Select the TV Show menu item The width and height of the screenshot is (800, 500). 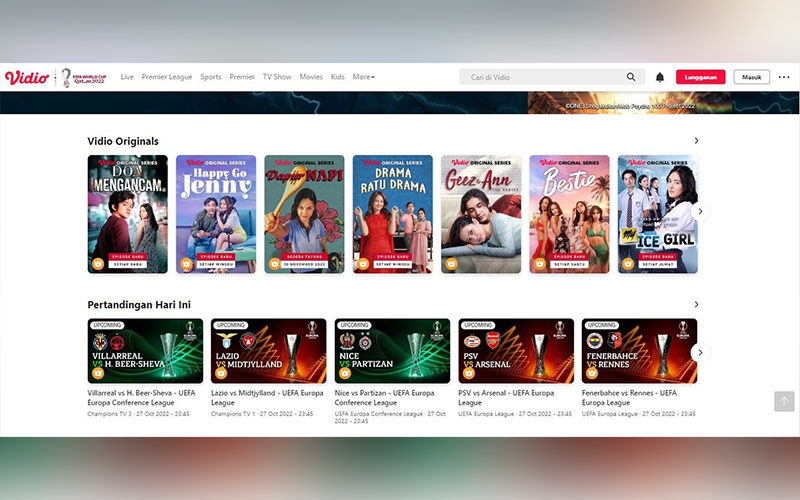277,77
